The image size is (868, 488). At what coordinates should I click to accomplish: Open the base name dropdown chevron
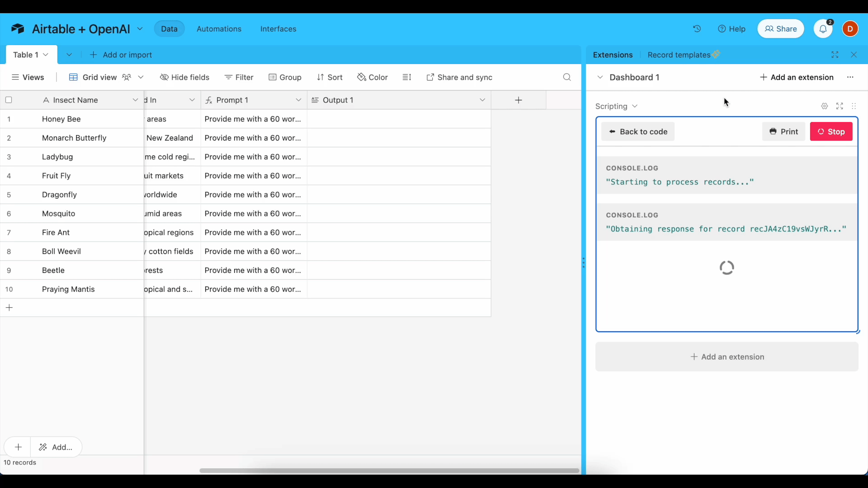[140, 29]
